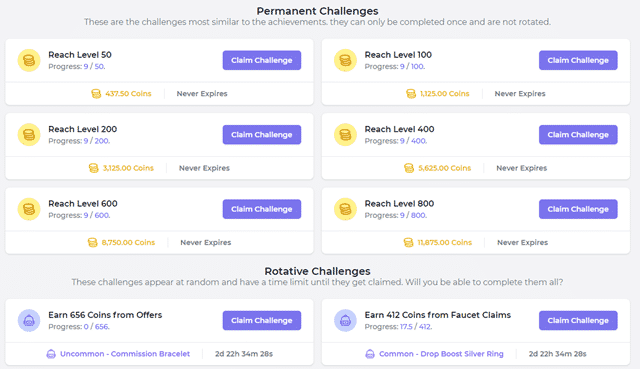640x369 pixels.
Task: Claim the Reach Level 50 challenge
Action: pos(262,60)
